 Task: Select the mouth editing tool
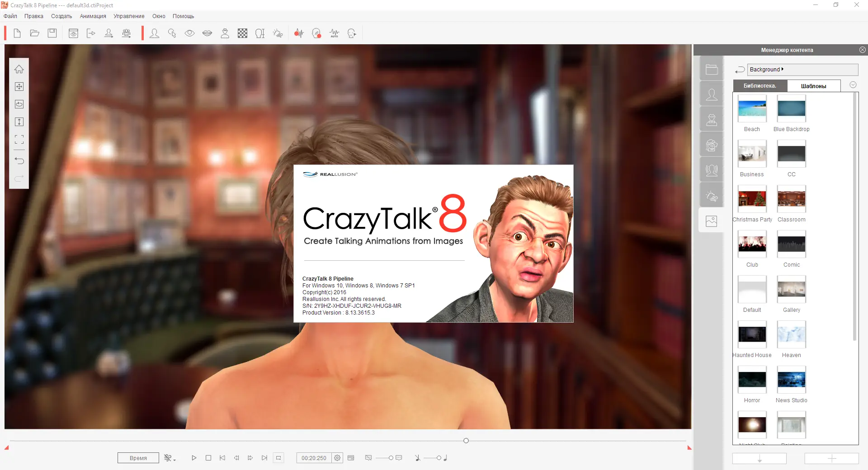point(208,33)
